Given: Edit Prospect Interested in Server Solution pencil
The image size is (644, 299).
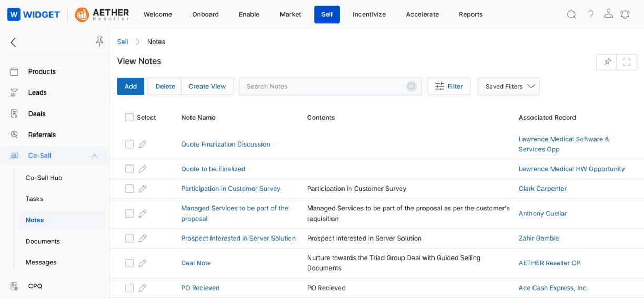Looking at the screenshot, I should click(142, 238).
